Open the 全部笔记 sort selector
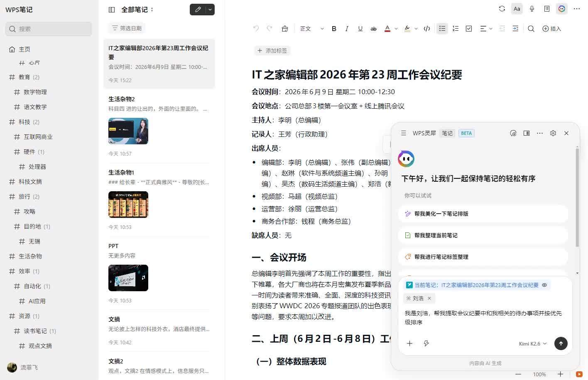588x380 pixels. (x=137, y=10)
